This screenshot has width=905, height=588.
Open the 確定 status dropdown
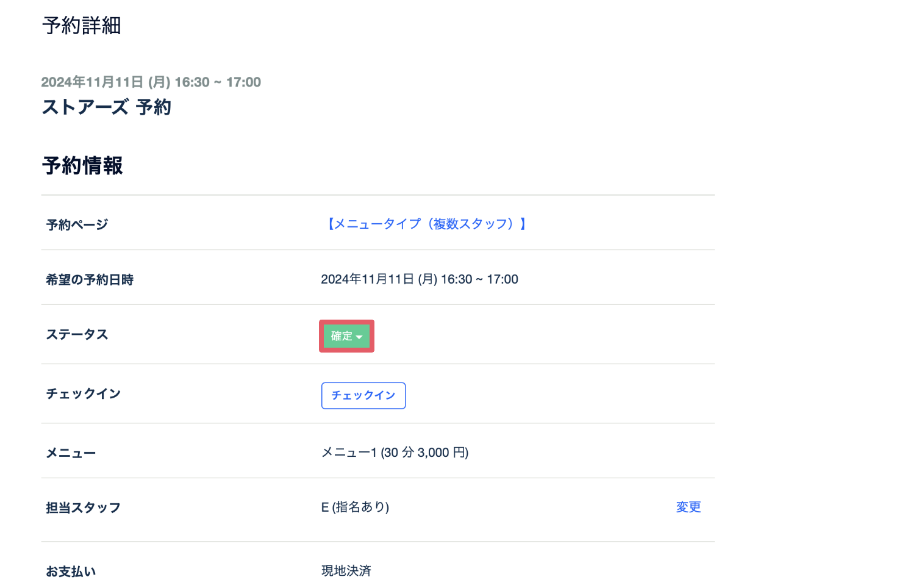346,336
